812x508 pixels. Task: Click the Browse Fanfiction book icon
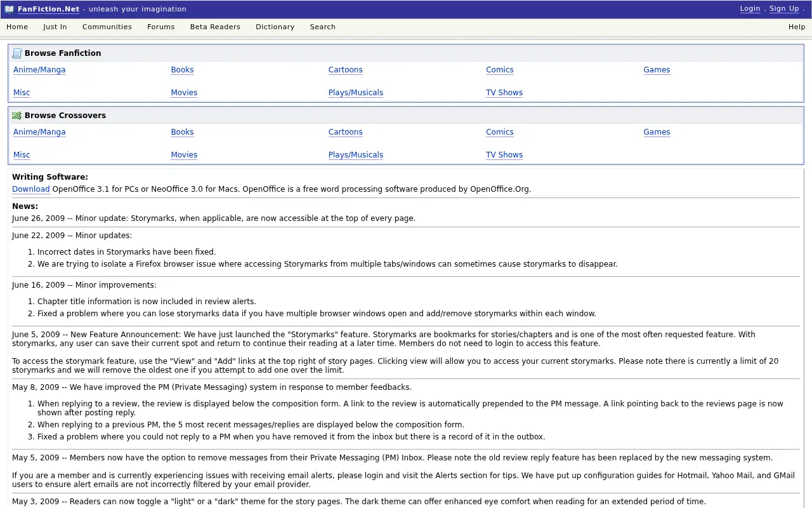click(x=17, y=53)
